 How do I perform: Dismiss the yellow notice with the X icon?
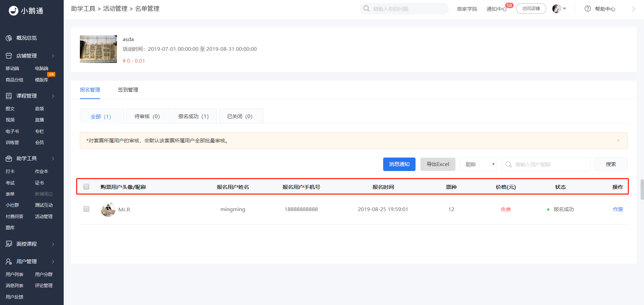click(x=618, y=140)
